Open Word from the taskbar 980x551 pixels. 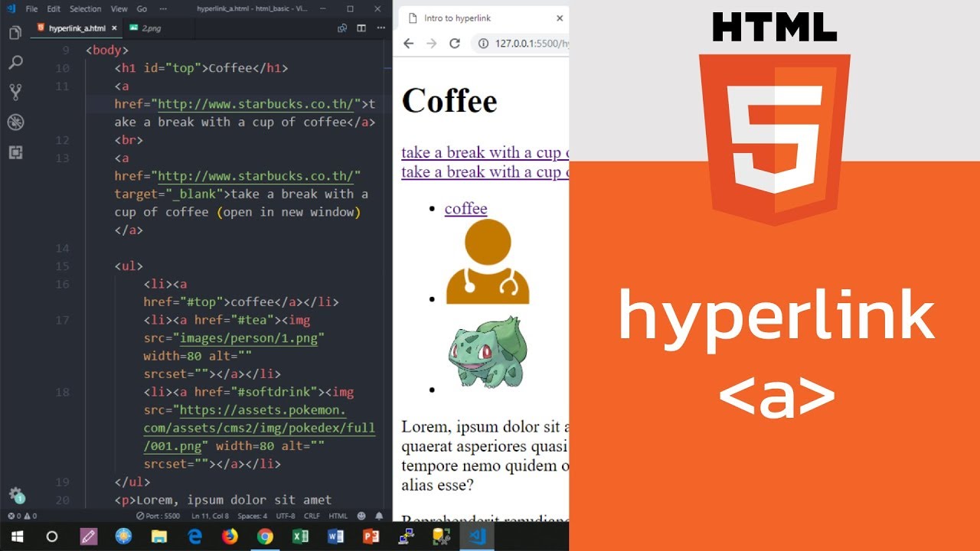335,536
